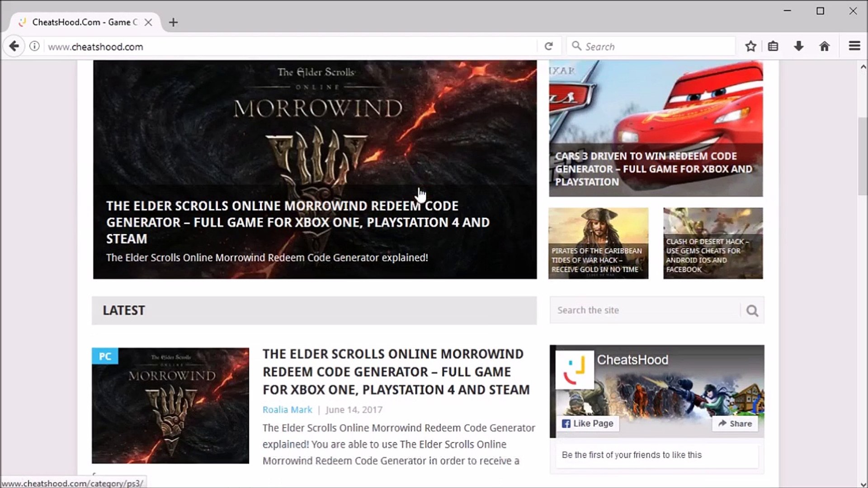
Task: Click the browser Search box
Action: point(651,46)
